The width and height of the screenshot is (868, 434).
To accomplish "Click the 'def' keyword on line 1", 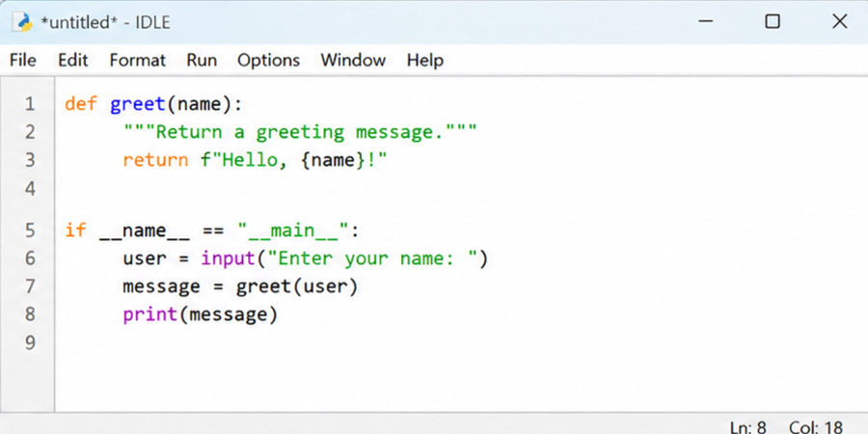I will pyautogui.click(x=81, y=103).
